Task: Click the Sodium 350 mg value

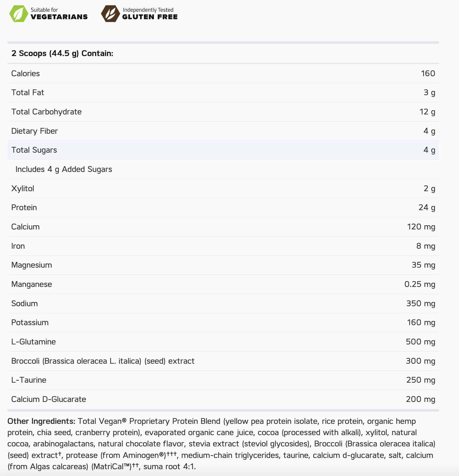Action: click(x=421, y=304)
